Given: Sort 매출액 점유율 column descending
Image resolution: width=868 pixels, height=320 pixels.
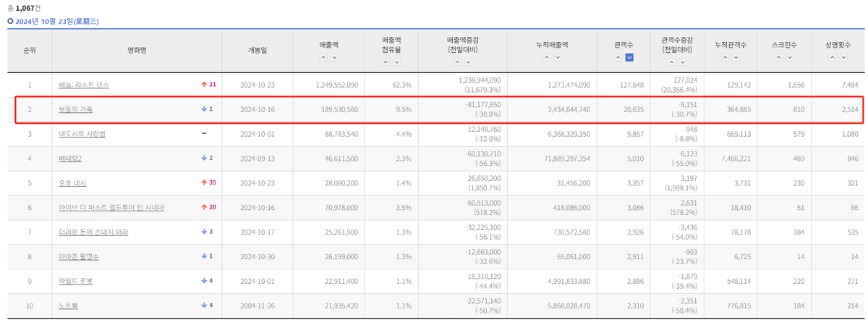Looking at the screenshot, I should point(396,62).
